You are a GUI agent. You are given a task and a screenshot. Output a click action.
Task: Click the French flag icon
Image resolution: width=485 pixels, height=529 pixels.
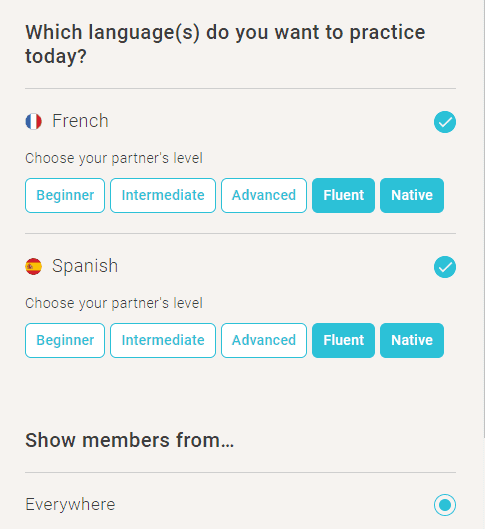33,121
